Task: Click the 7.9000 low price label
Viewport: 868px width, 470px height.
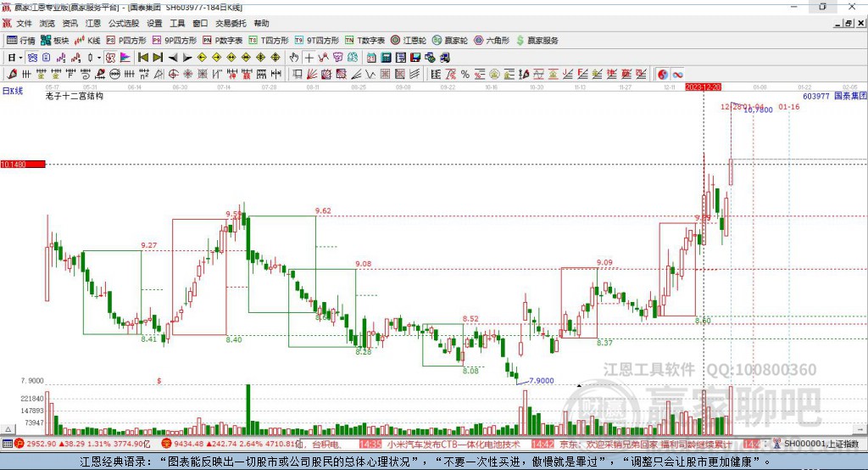Action: click(x=542, y=381)
